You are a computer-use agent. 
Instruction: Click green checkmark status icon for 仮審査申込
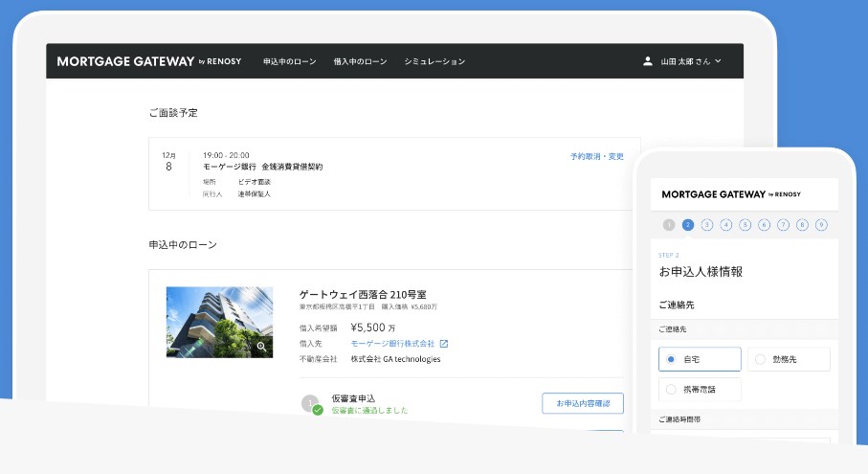[x=318, y=410]
